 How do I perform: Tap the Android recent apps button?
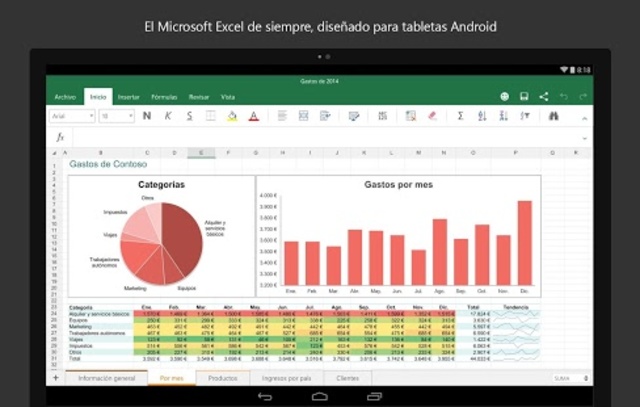coord(374,396)
